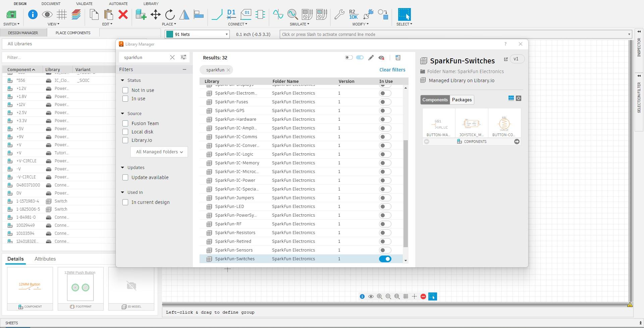Open the CONNECT dropdown menu
Image resolution: width=644 pixels, height=328 pixels.
click(x=237, y=24)
